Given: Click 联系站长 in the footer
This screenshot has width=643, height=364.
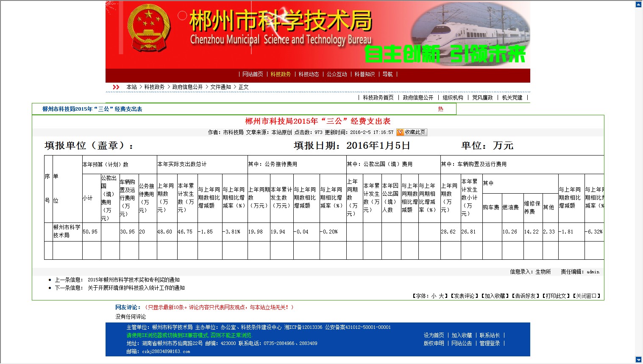Looking at the screenshot, I should tap(490, 335).
